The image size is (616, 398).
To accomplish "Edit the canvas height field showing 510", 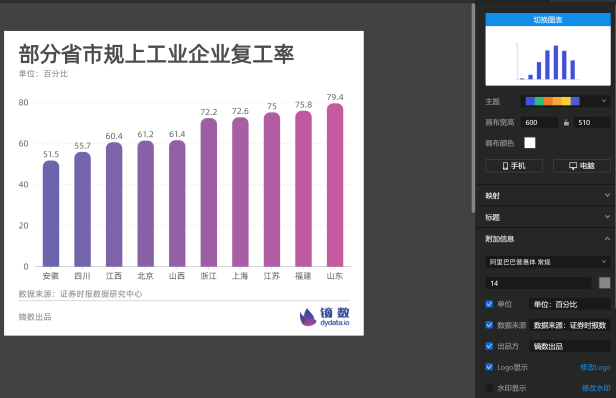I will (x=592, y=123).
